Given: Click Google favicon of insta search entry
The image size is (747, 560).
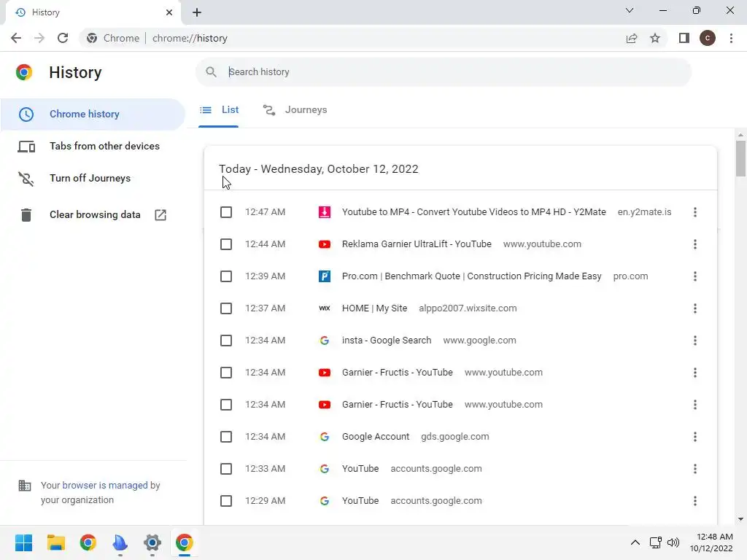Looking at the screenshot, I should 325,341.
